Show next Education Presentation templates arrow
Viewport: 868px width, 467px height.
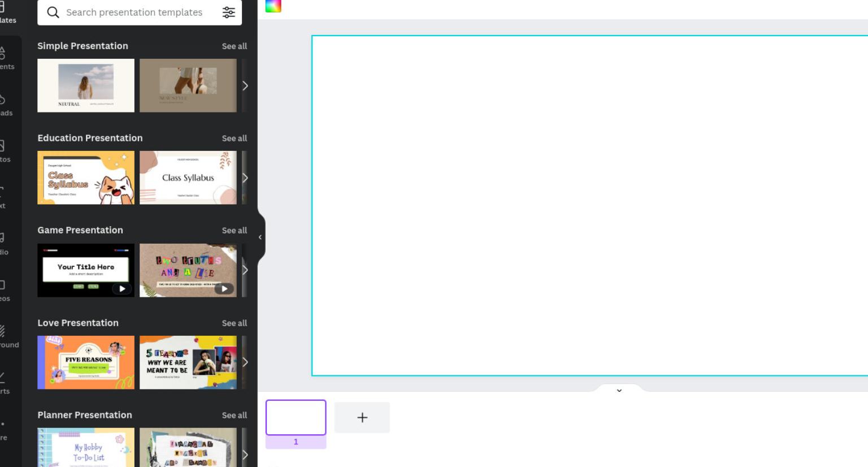click(245, 178)
